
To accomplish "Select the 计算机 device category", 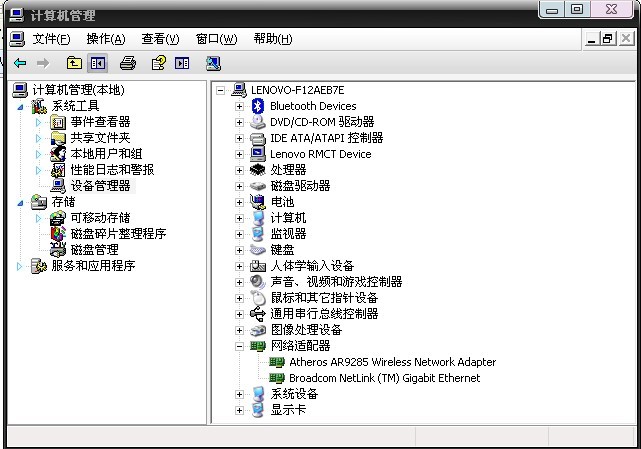I will click(x=288, y=218).
